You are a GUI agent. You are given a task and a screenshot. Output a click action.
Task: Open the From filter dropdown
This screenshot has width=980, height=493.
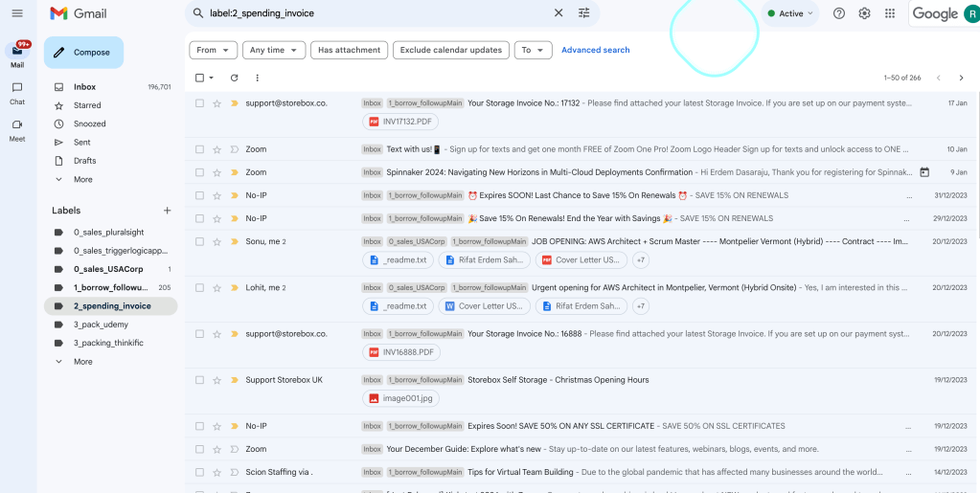tap(213, 50)
